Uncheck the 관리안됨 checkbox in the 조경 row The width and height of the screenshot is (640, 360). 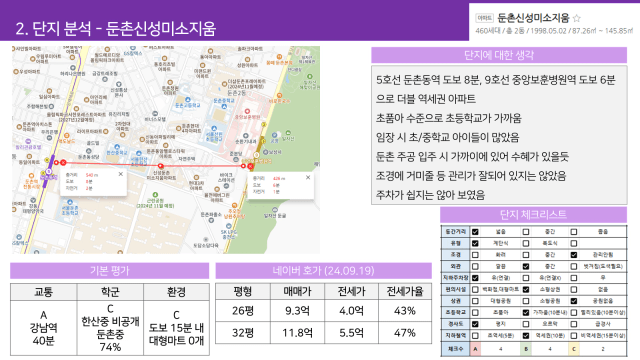(574, 255)
